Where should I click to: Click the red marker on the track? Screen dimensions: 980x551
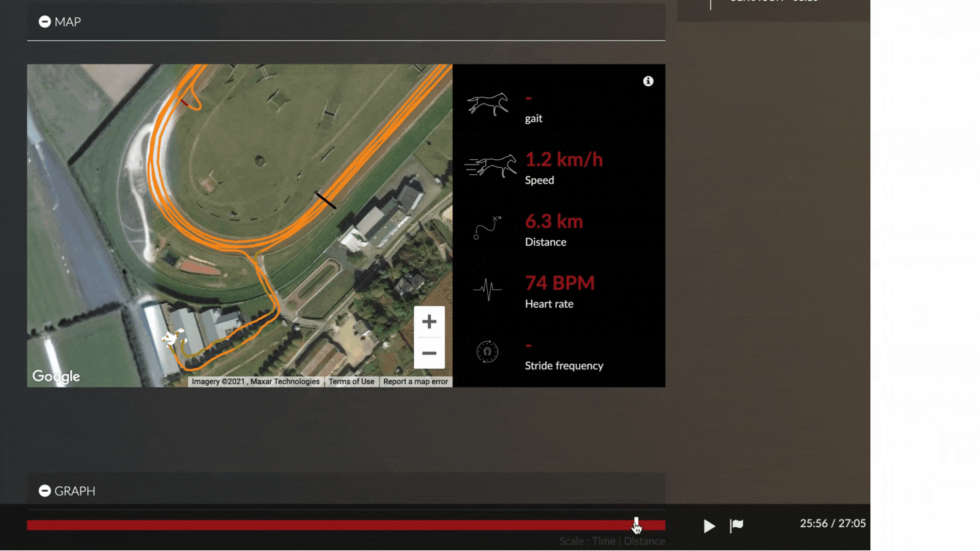pyautogui.click(x=184, y=102)
